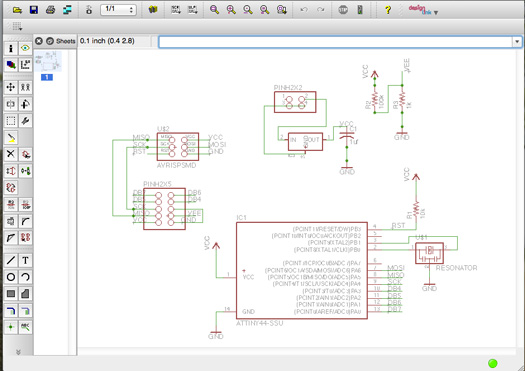Click the Redraw magnifier icon
Image resolution: width=525 pixels, height=371 pixels.
(x=265, y=10)
